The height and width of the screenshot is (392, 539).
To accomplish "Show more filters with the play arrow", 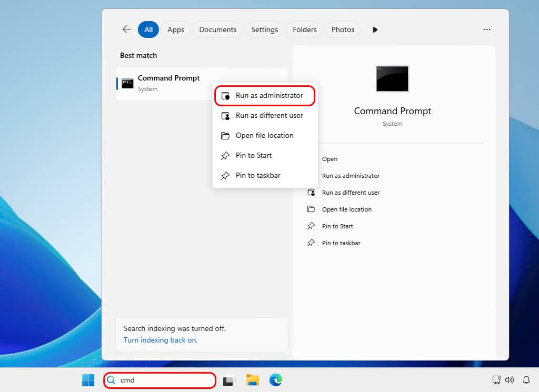I will coord(375,30).
